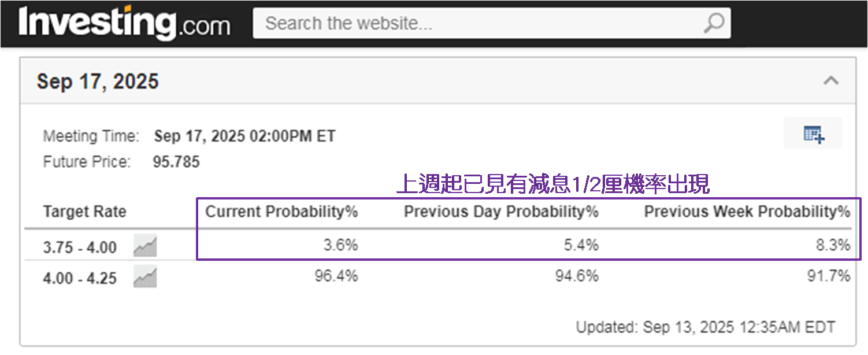The height and width of the screenshot is (355, 868).
Task: Click the magnifier search icon
Action: pos(714,23)
